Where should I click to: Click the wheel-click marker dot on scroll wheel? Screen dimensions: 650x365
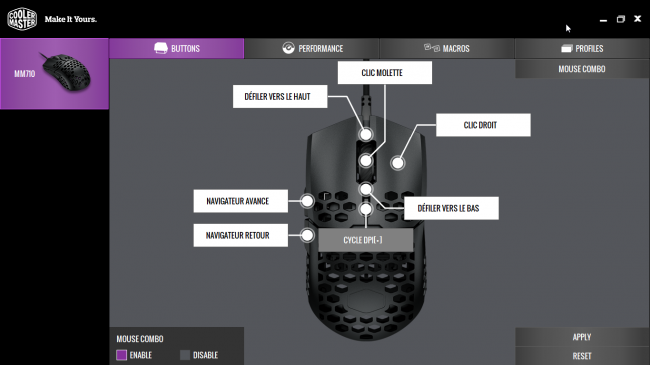[366, 161]
